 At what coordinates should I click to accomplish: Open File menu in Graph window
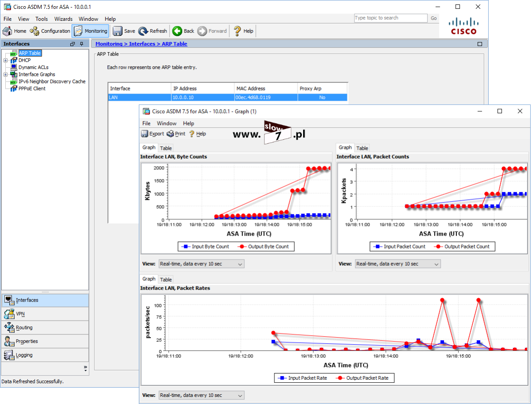pyautogui.click(x=146, y=123)
